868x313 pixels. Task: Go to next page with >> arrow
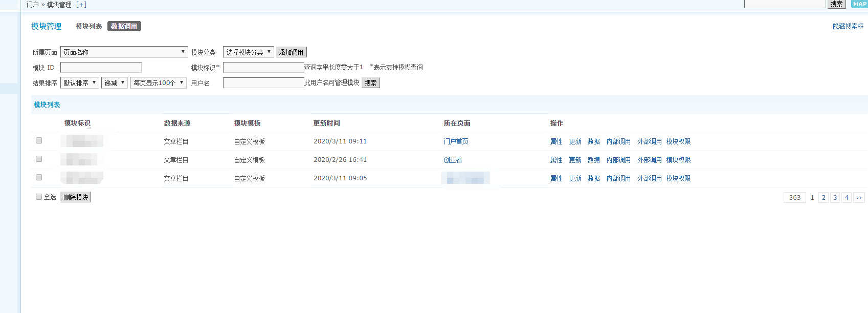coord(859,198)
